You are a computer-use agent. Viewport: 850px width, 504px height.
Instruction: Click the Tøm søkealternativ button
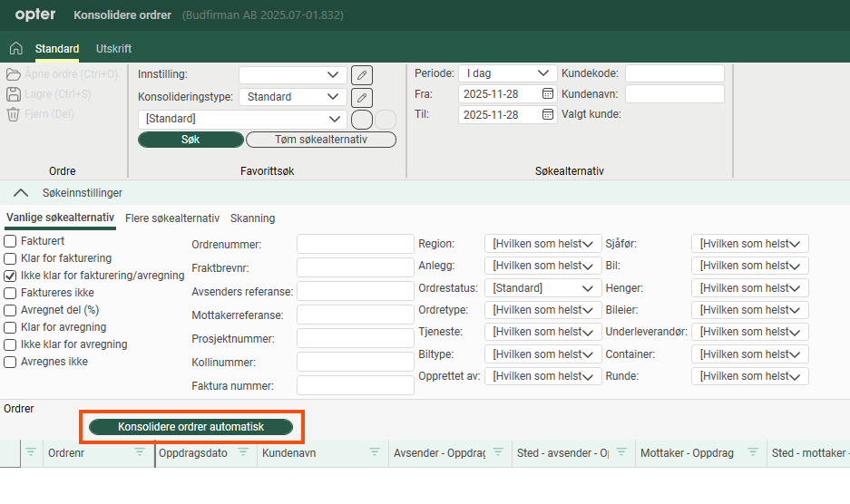321,140
